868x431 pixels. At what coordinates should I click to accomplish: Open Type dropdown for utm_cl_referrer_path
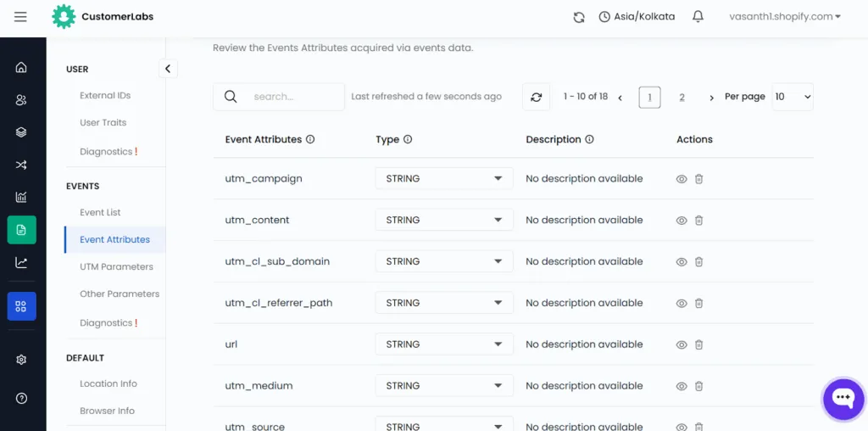444,303
